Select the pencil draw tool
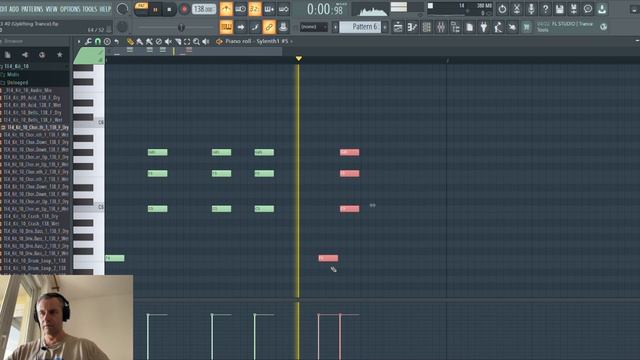The width and height of the screenshot is (640, 360). point(130,41)
